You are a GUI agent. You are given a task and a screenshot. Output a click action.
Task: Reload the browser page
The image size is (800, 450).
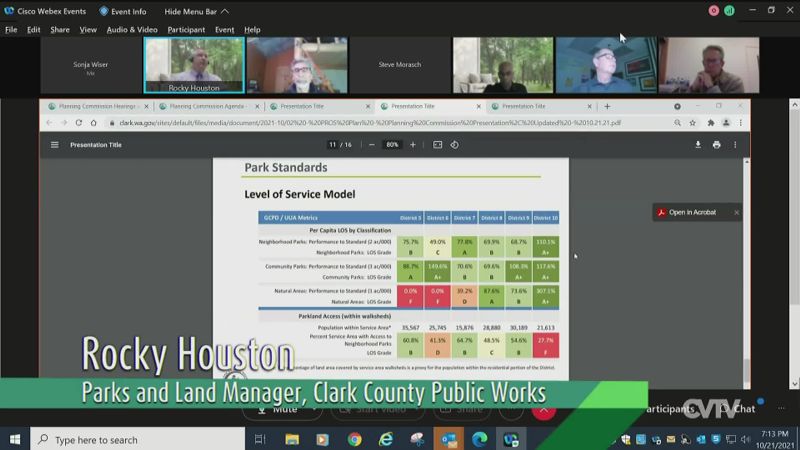(79, 123)
